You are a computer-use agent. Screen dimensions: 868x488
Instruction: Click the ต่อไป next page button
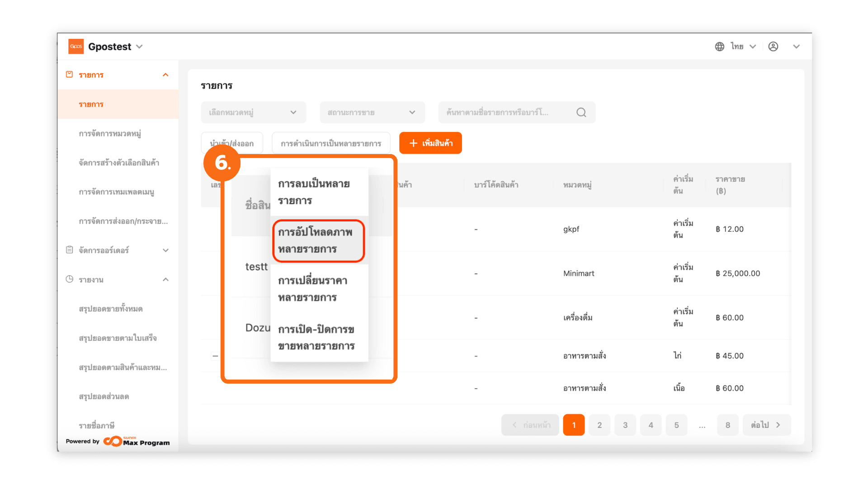pyautogui.click(x=766, y=425)
